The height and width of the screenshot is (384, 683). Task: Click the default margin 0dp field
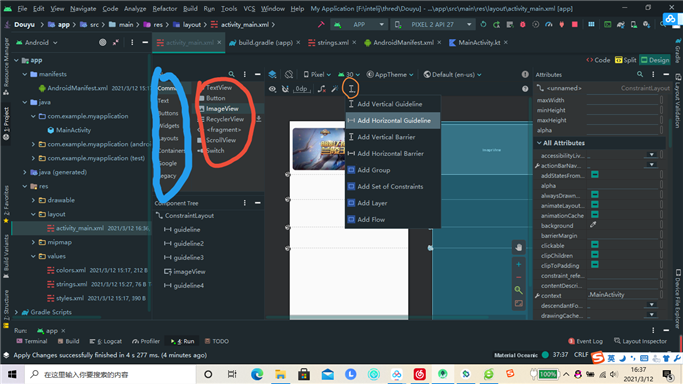301,89
